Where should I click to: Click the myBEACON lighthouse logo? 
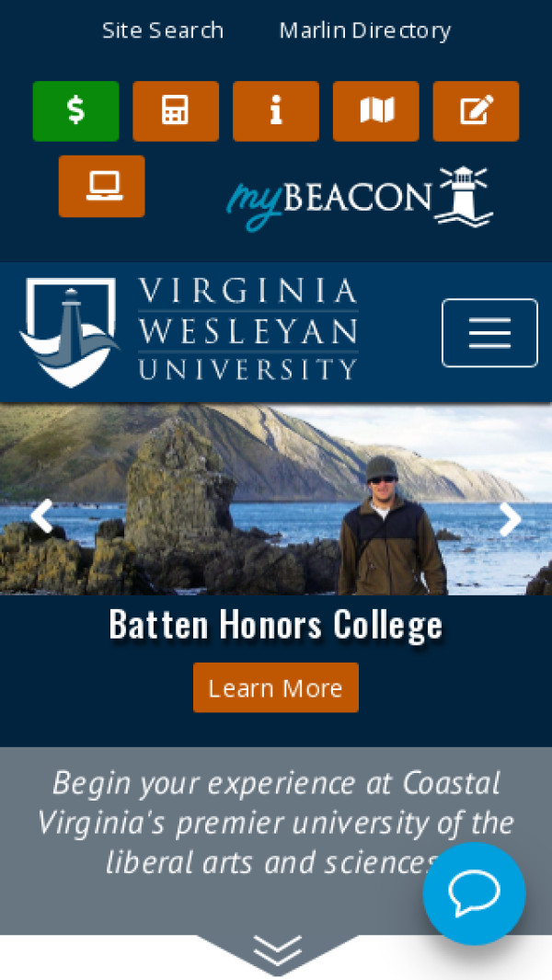360,198
